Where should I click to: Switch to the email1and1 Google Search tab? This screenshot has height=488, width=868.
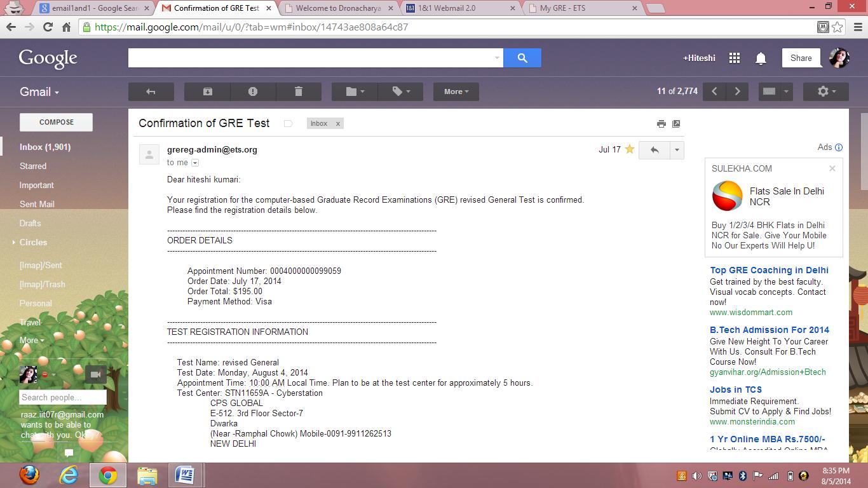(93, 8)
